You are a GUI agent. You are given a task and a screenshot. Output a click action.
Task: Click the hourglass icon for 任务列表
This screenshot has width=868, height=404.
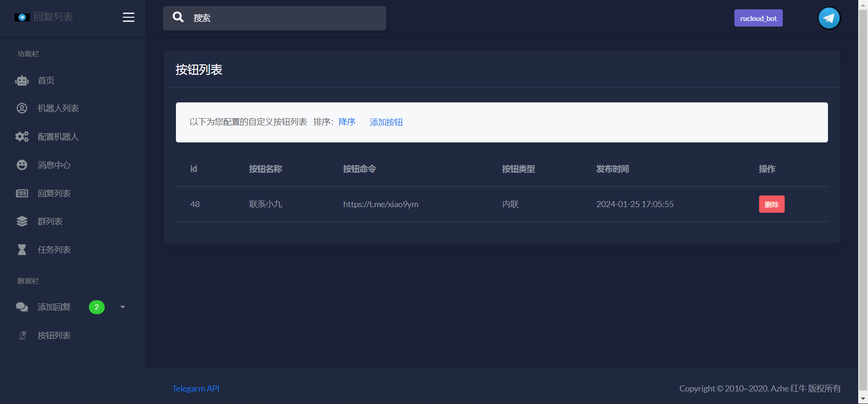tap(22, 250)
